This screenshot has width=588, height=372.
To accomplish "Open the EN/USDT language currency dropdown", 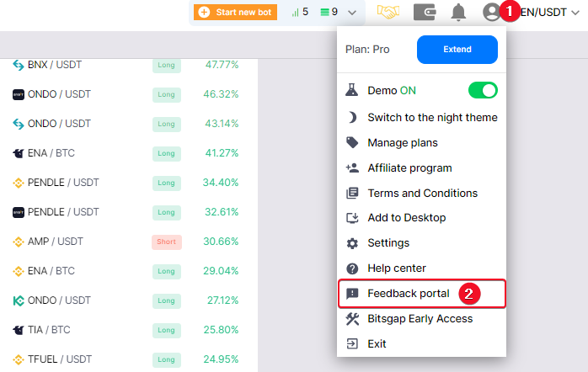I will pyautogui.click(x=553, y=13).
